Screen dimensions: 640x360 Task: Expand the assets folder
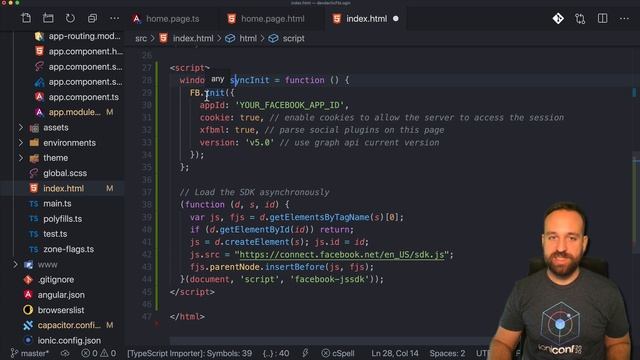tap(56, 128)
